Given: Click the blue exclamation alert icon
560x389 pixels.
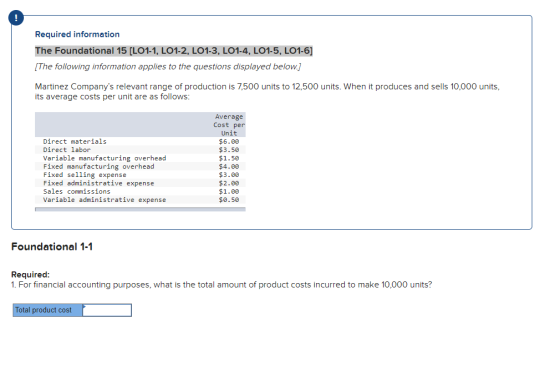Looking at the screenshot, I should (x=16, y=18).
